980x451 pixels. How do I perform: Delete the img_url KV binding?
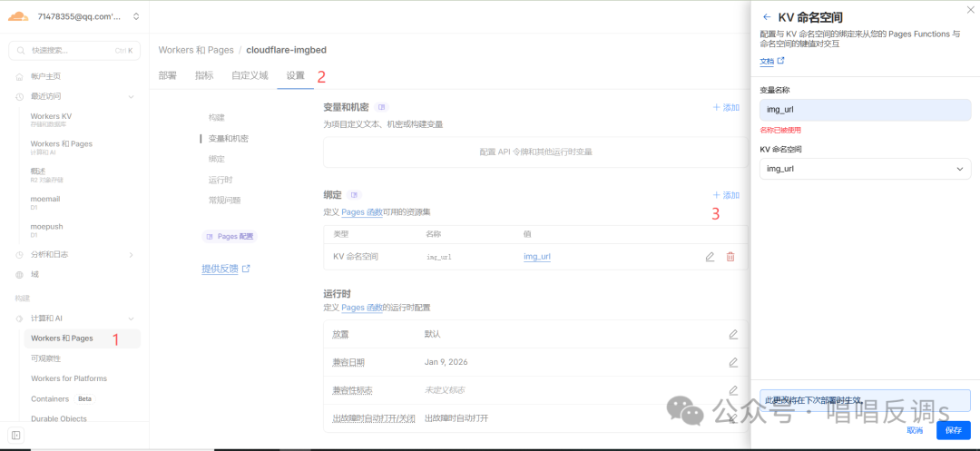coord(730,257)
